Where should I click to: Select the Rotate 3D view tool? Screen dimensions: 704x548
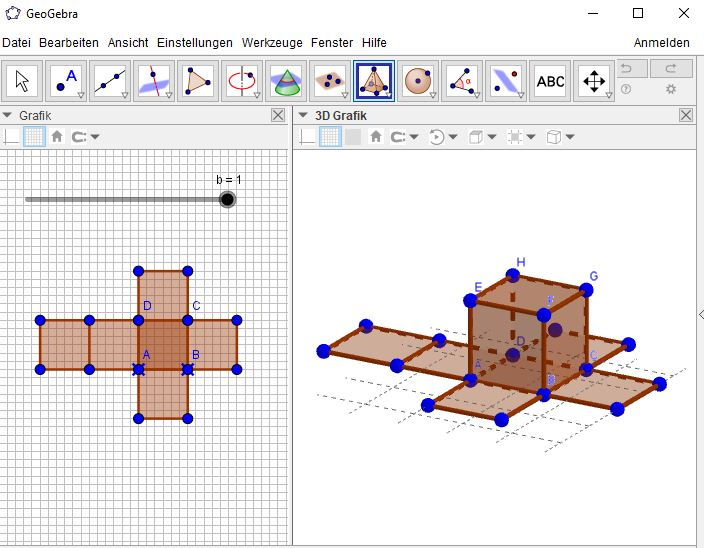(x=594, y=81)
